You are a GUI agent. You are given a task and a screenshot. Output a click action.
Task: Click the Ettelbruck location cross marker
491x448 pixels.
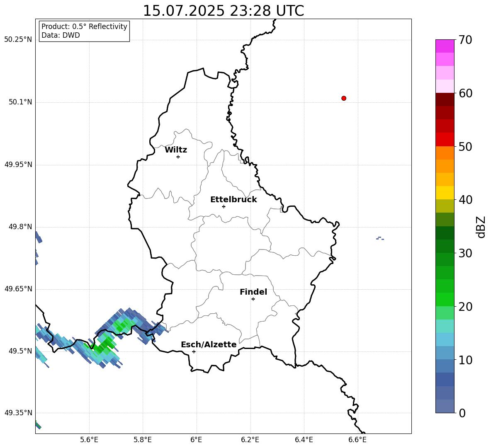224,206
